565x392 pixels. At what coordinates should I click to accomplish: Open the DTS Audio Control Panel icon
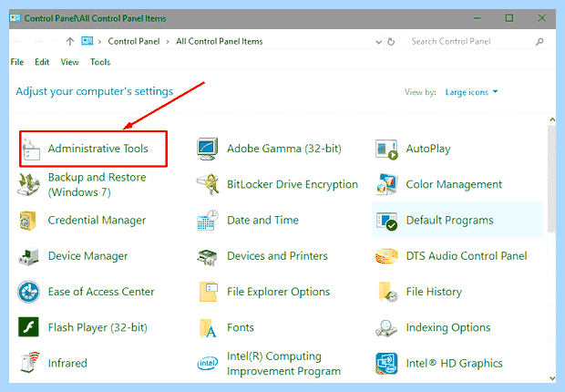[x=386, y=256]
